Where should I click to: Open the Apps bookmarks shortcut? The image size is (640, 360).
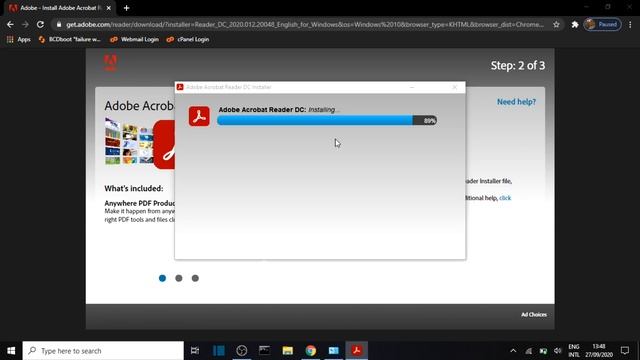[18, 40]
